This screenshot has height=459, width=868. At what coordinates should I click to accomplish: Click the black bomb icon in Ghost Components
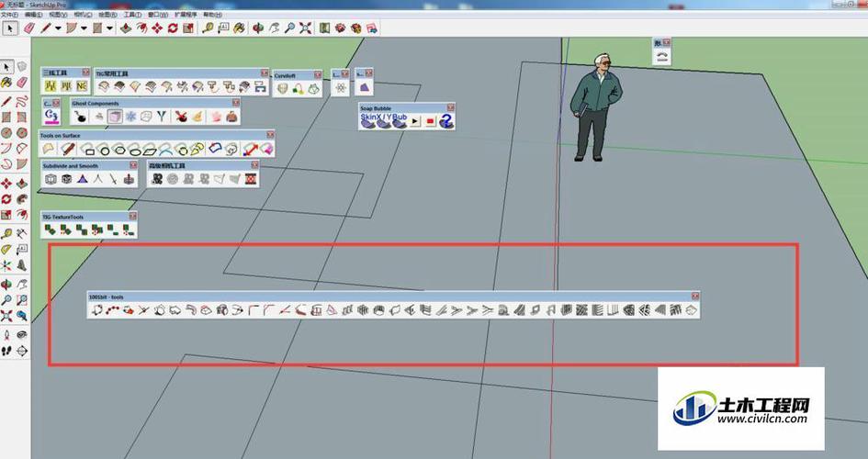click(x=81, y=117)
